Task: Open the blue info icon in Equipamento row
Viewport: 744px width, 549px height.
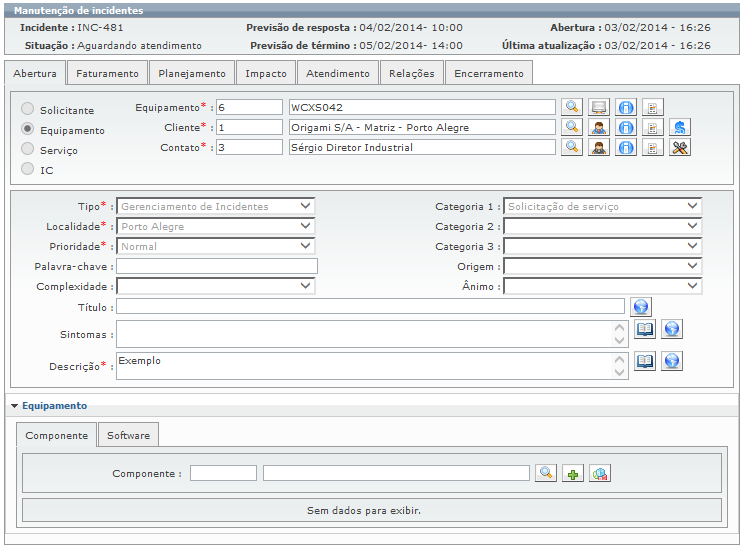Action: coord(626,107)
